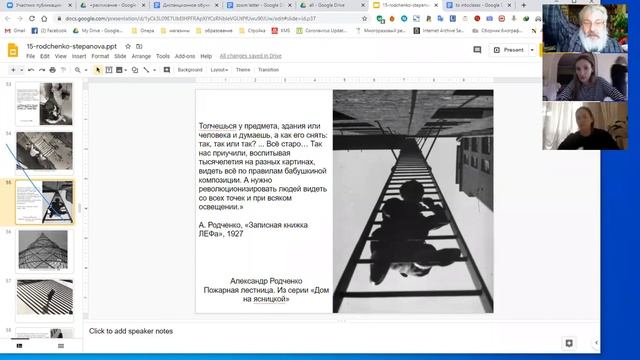Add a new slide with plus button
Image resolution: width=640 pixels, height=360 pixels.
tap(13, 70)
